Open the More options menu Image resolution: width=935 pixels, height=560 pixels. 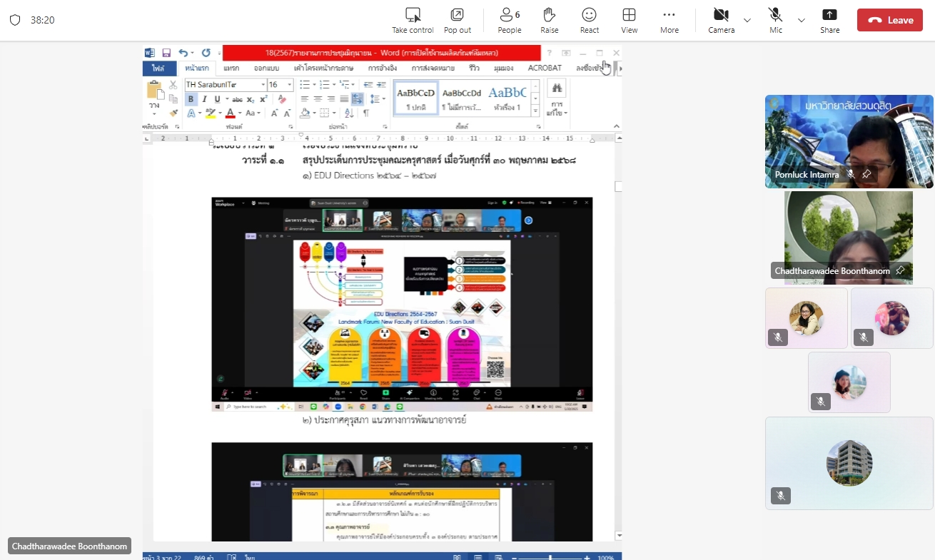(x=669, y=15)
